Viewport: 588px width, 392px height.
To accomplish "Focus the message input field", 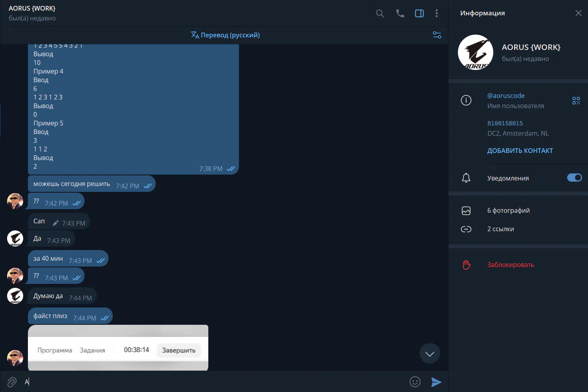I will coord(214,382).
